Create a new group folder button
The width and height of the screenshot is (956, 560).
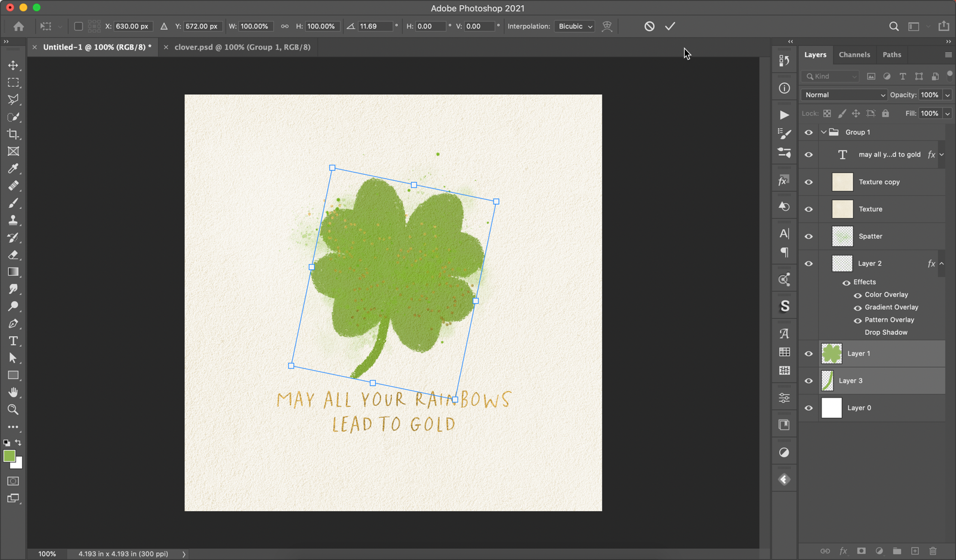coord(897,551)
